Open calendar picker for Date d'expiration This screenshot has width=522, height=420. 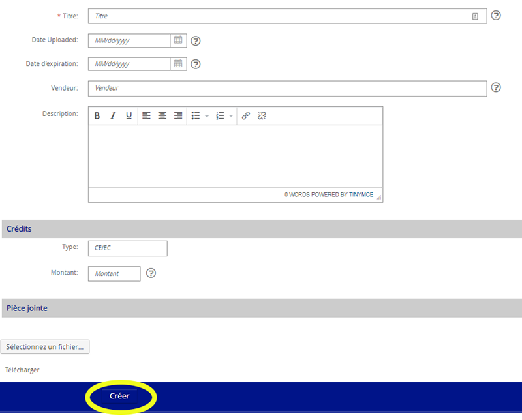tap(178, 63)
